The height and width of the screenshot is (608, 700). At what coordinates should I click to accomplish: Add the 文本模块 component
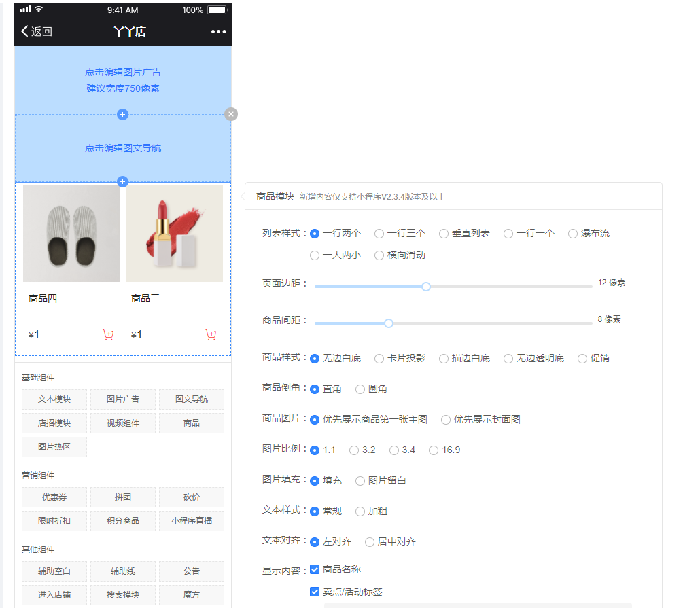point(54,399)
